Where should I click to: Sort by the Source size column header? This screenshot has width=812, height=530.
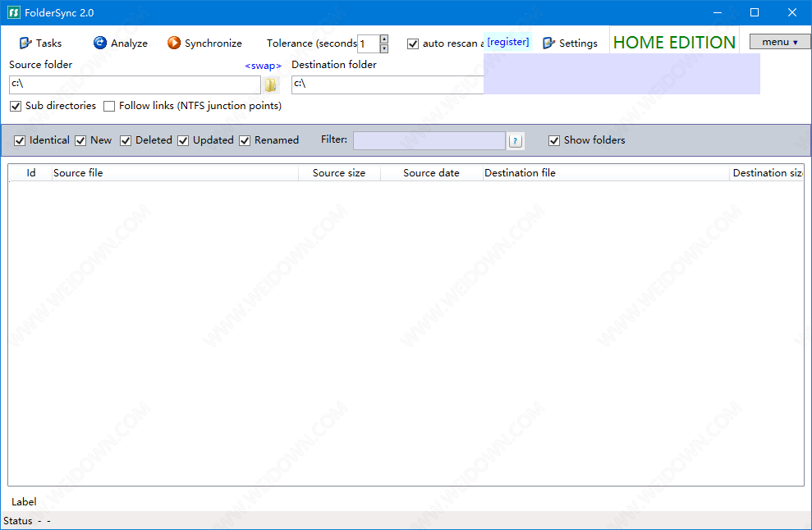click(x=339, y=173)
